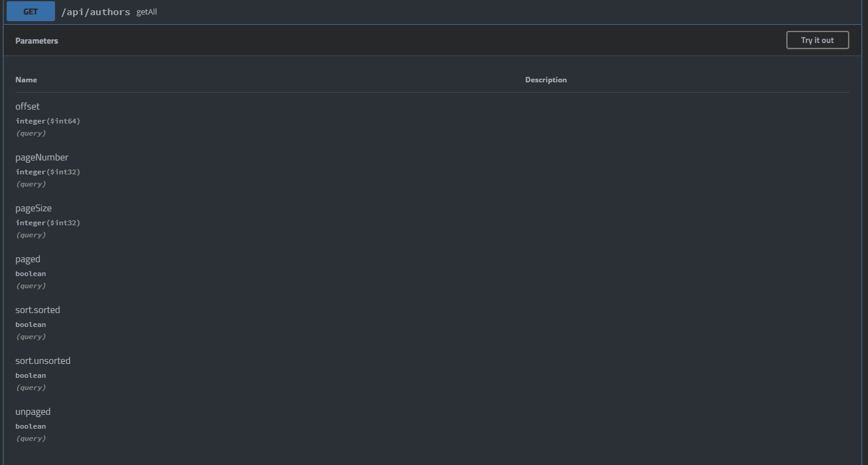Select the paged boolean parameter
Screen dimensions: 868x465
pyautogui.click(x=28, y=259)
